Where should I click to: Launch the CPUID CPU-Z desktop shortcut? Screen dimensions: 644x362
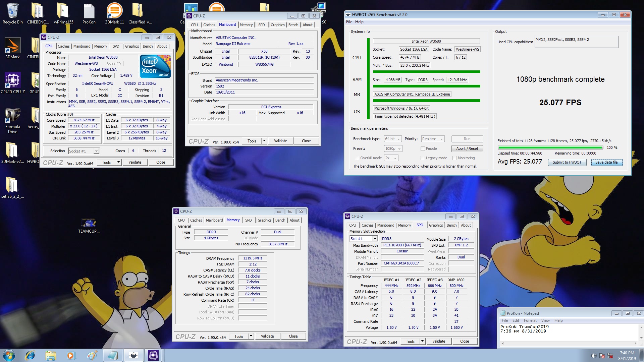tap(13, 83)
